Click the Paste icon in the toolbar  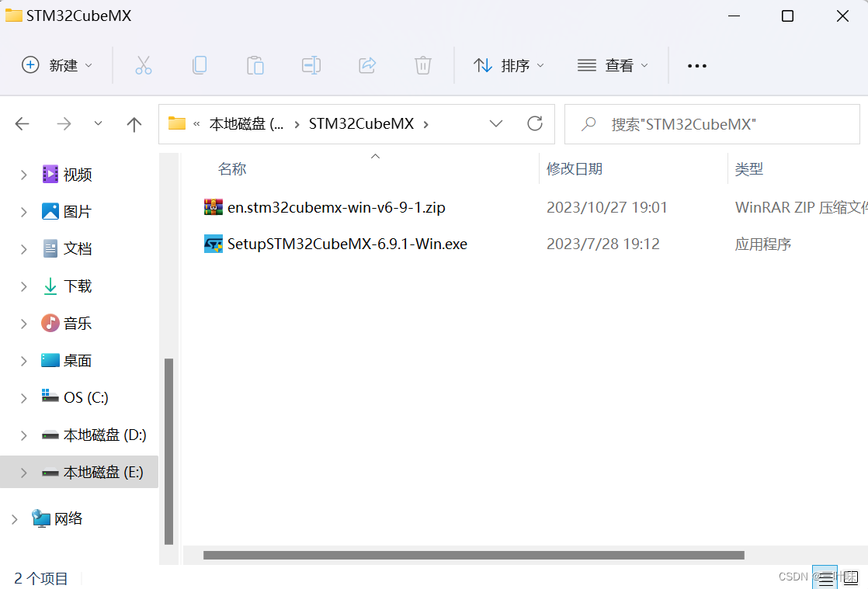coord(255,65)
